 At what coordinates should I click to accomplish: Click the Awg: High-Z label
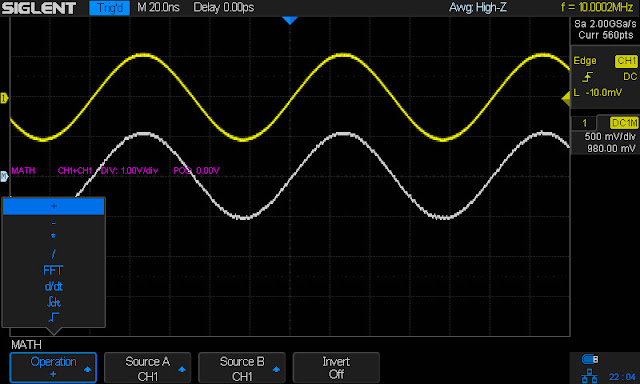(478, 7)
